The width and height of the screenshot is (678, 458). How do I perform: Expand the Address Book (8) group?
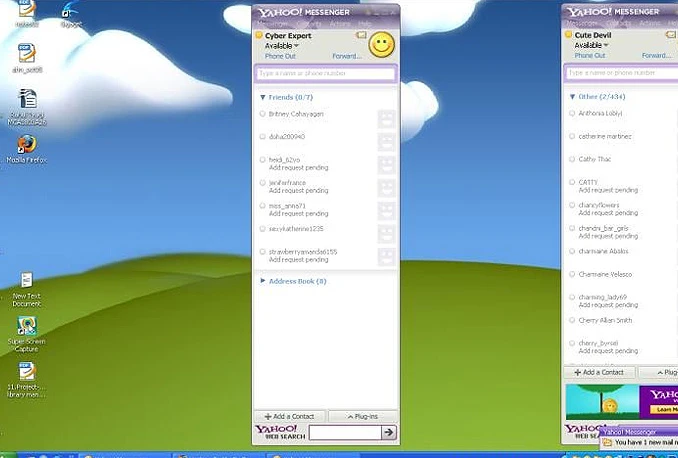click(x=262, y=281)
